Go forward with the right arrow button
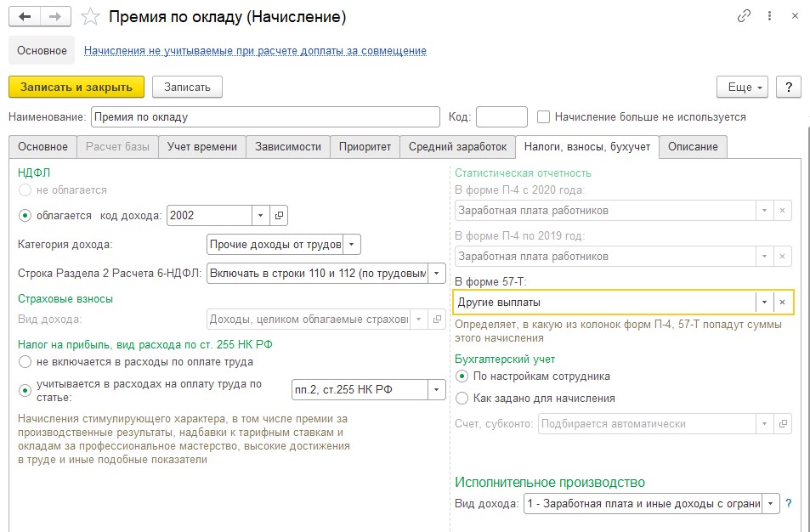 point(55,17)
